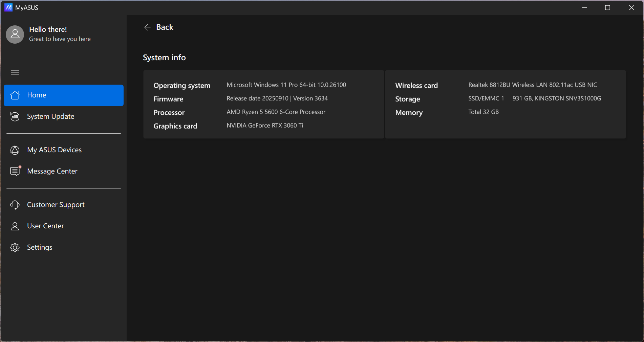Click the left arrow beside Back
Image resolution: width=644 pixels, height=342 pixels.
[147, 27]
